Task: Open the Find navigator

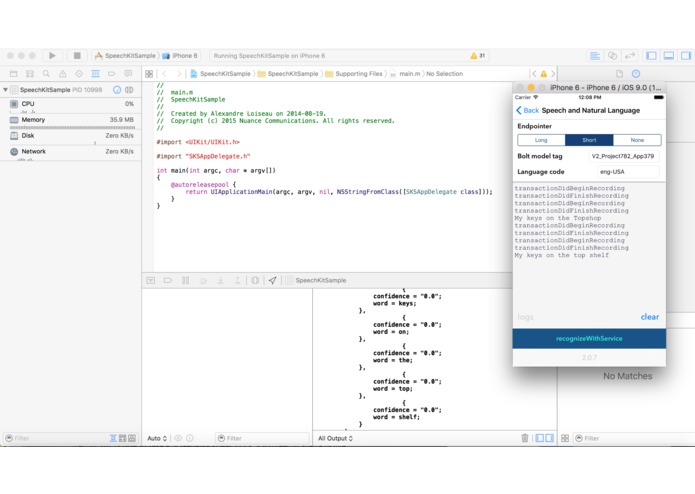Action: (46, 74)
